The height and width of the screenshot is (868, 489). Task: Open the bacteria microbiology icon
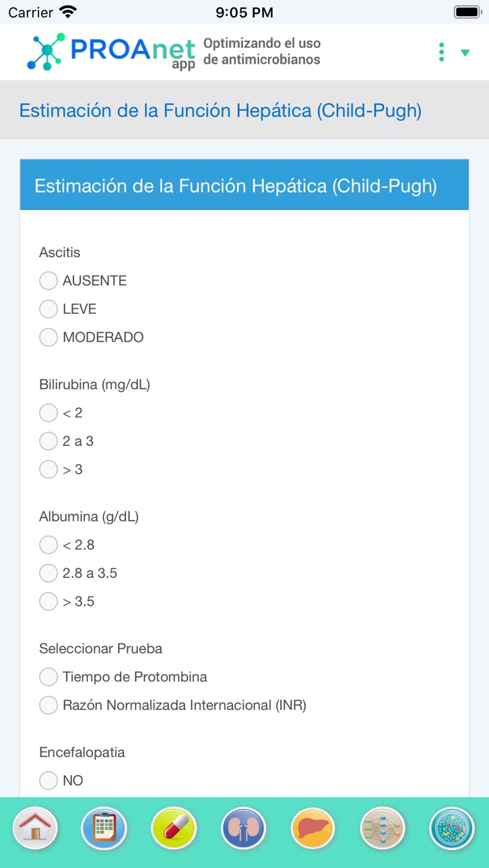tap(452, 828)
